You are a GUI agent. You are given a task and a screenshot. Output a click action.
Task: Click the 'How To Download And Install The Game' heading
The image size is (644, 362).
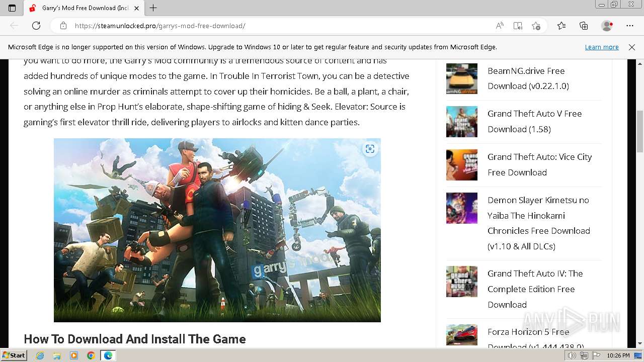[135, 339]
